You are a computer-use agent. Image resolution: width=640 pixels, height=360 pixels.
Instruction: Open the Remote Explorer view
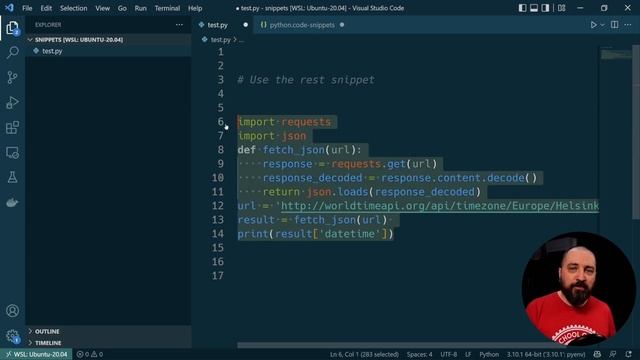point(12,152)
